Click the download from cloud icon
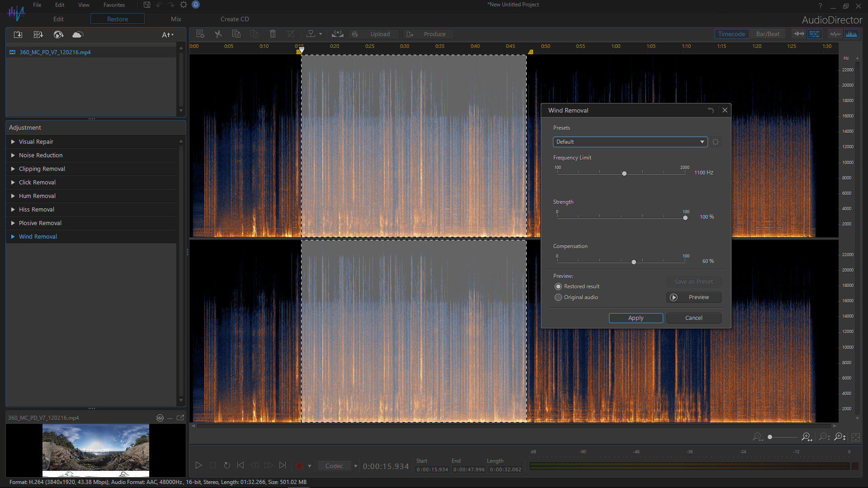868x488 pixels. click(77, 34)
